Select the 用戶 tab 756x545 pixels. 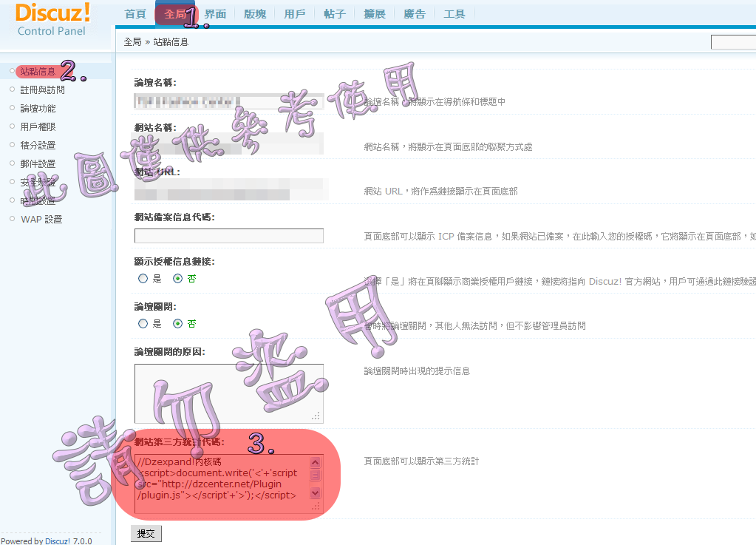pos(295,14)
